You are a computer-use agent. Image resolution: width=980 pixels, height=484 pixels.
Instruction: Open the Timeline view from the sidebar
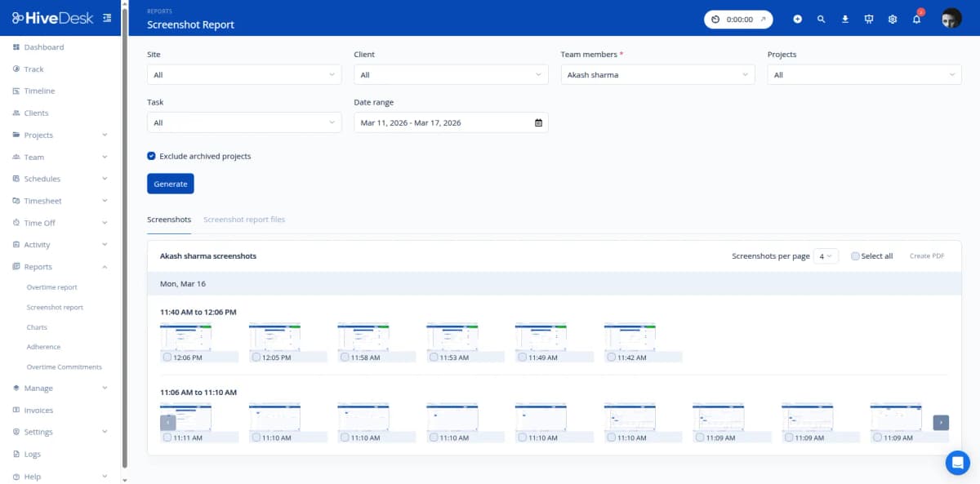coord(38,91)
